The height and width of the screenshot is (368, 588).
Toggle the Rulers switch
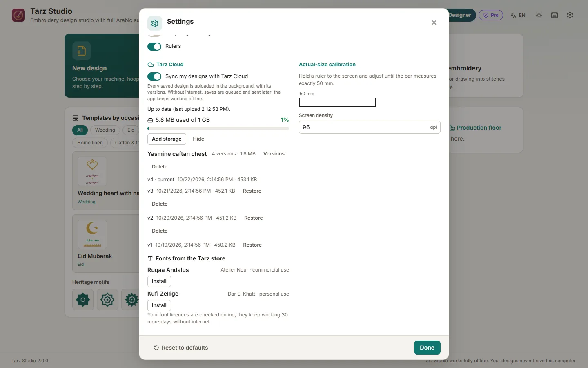154,46
